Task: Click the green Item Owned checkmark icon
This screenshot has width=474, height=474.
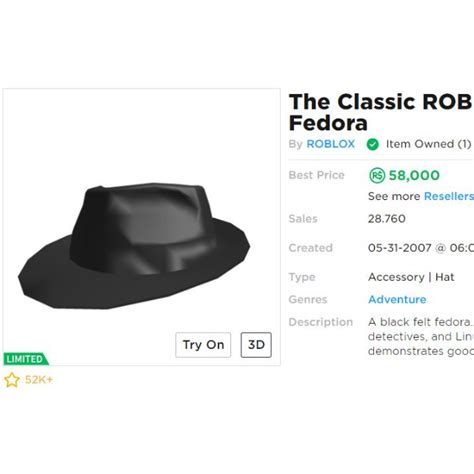Action: pos(372,144)
